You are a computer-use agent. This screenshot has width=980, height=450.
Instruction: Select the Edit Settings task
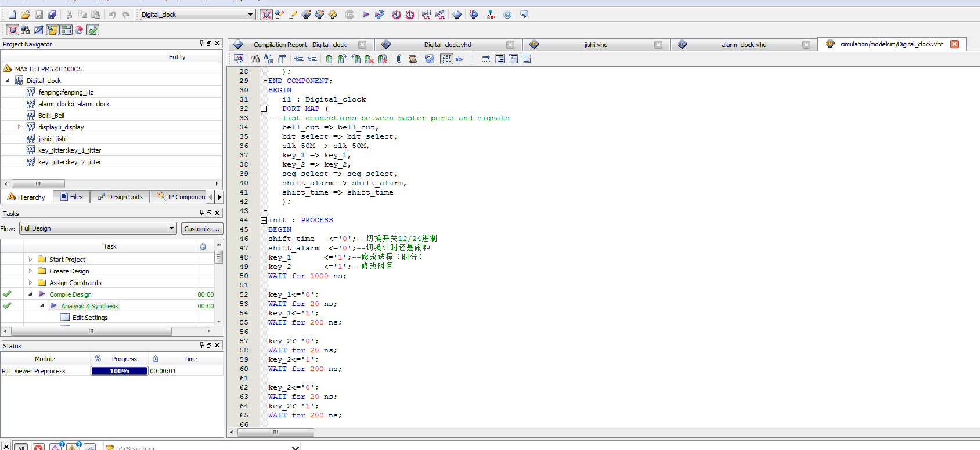tap(90, 318)
